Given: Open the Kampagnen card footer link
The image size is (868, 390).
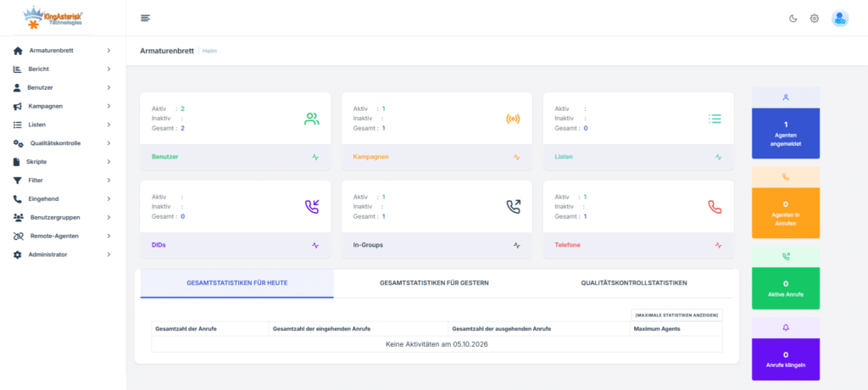Looking at the screenshot, I should [x=371, y=157].
